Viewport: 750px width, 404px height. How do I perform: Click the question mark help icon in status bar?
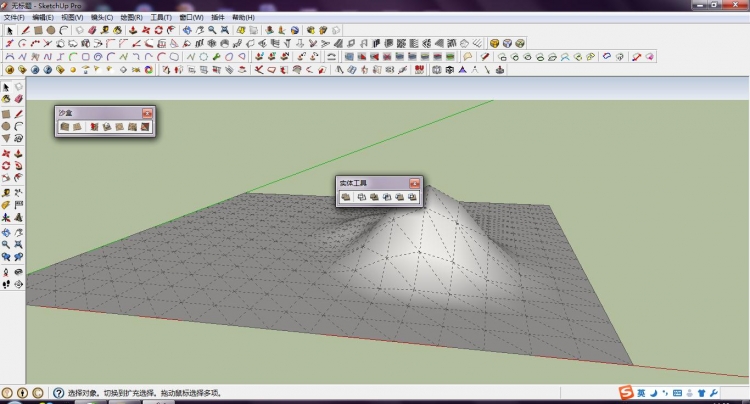(x=58, y=393)
